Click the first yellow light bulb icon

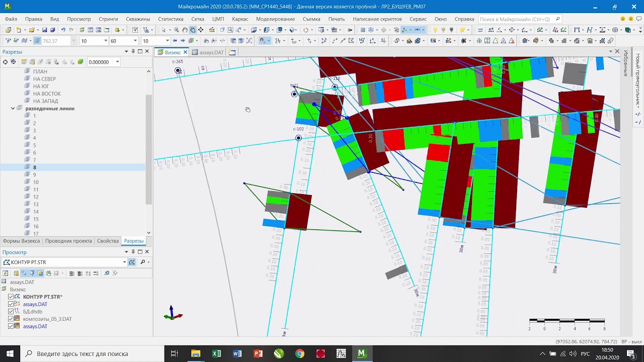(436, 30)
